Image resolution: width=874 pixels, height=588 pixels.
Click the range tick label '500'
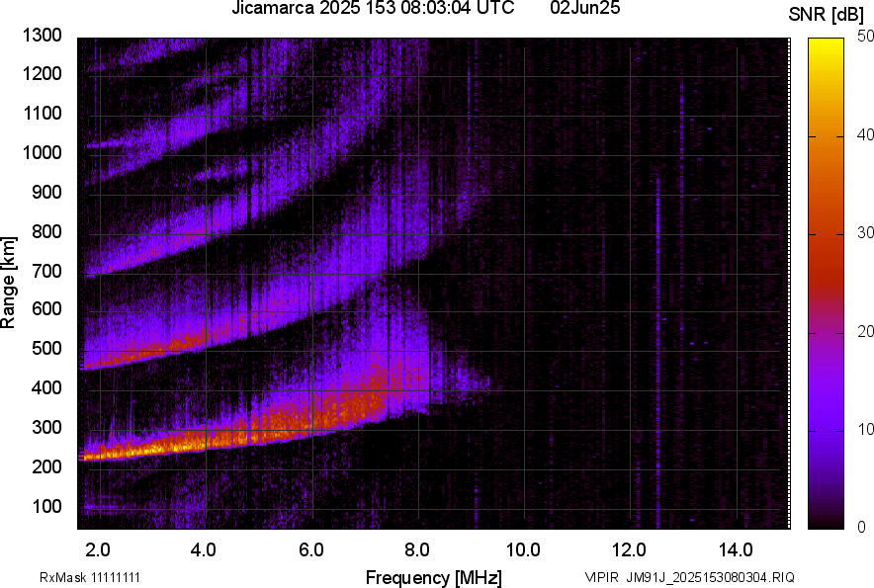(x=46, y=348)
